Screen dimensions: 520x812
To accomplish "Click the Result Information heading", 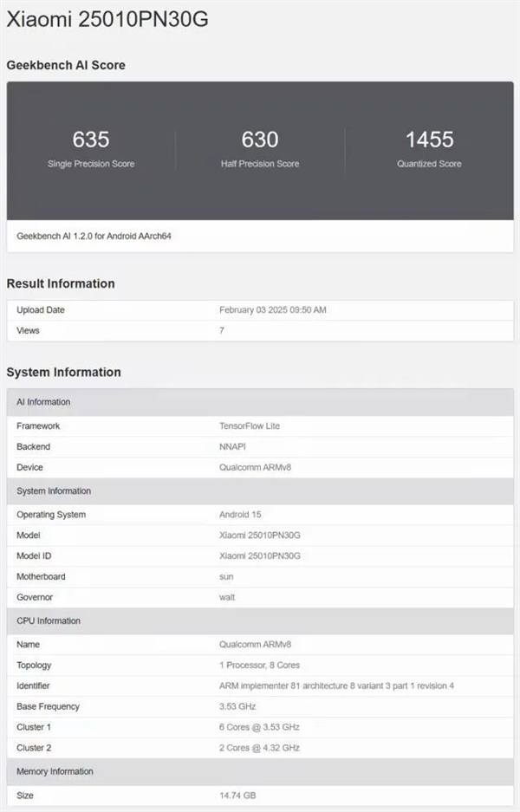I will (61, 283).
